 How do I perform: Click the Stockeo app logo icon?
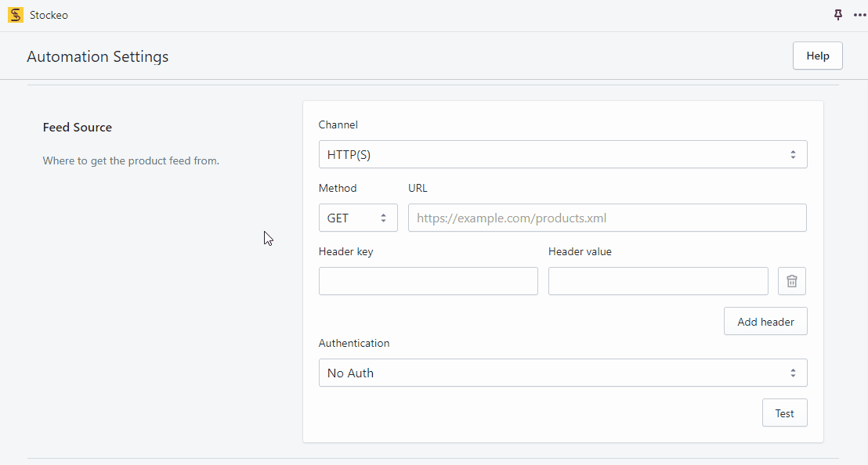tap(14, 15)
